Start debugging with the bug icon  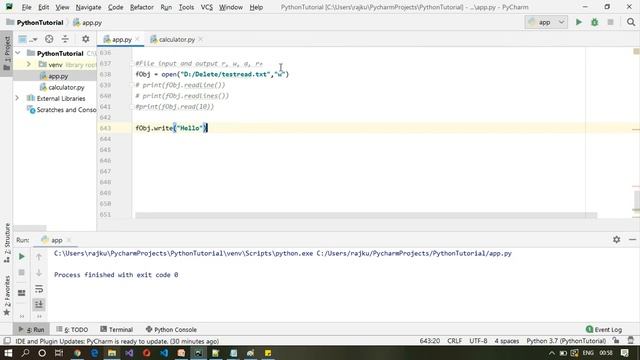tap(595, 22)
